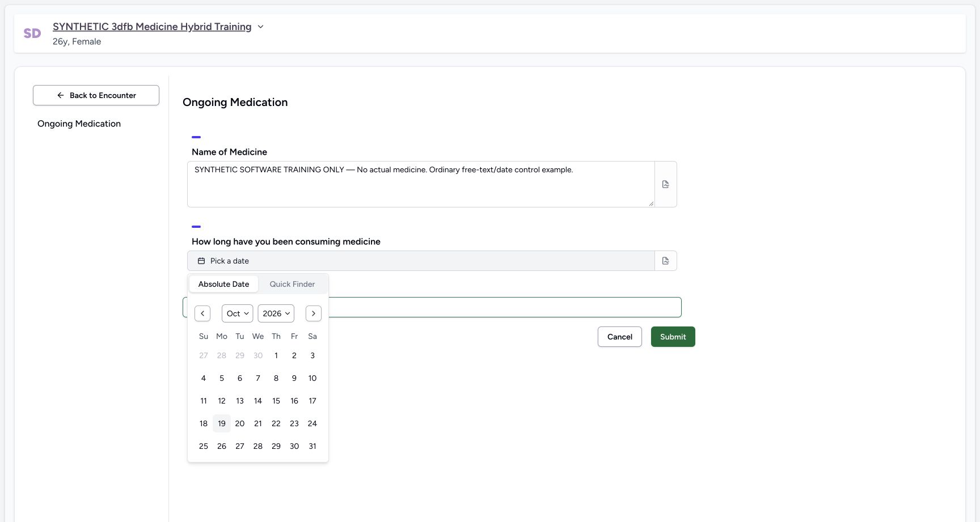
Task: Click the Cancel button
Action: [619, 337]
